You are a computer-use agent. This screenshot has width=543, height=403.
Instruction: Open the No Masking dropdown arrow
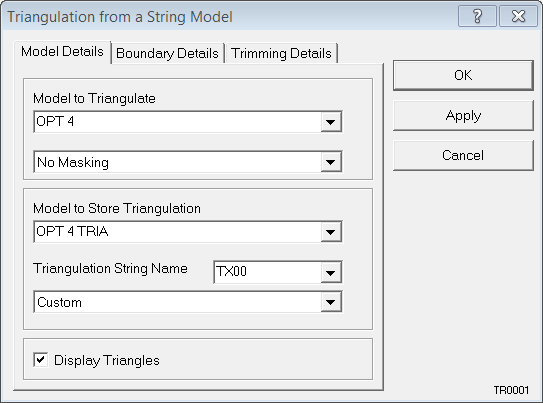pos(331,162)
